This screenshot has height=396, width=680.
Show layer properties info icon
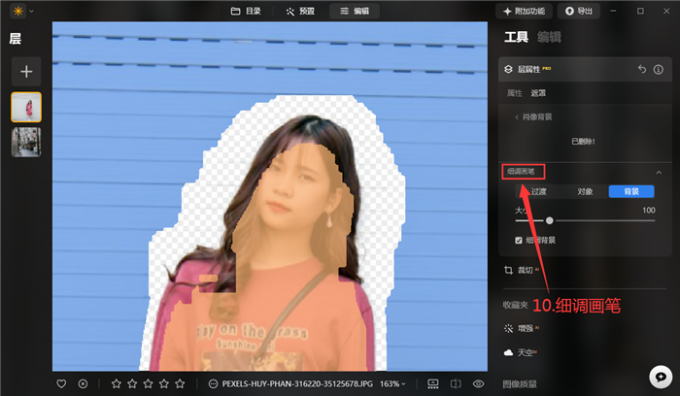pyautogui.click(x=658, y=69)
